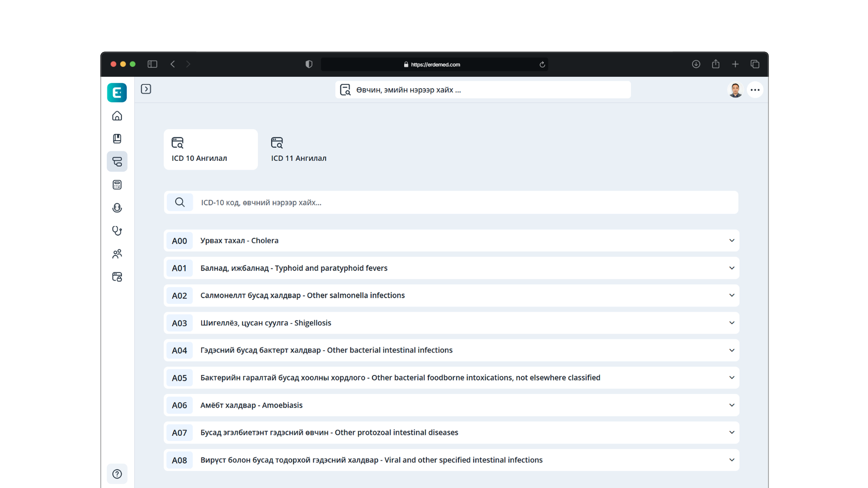
Task: Open help question mark icon
Action: click(x=117, y=474)
